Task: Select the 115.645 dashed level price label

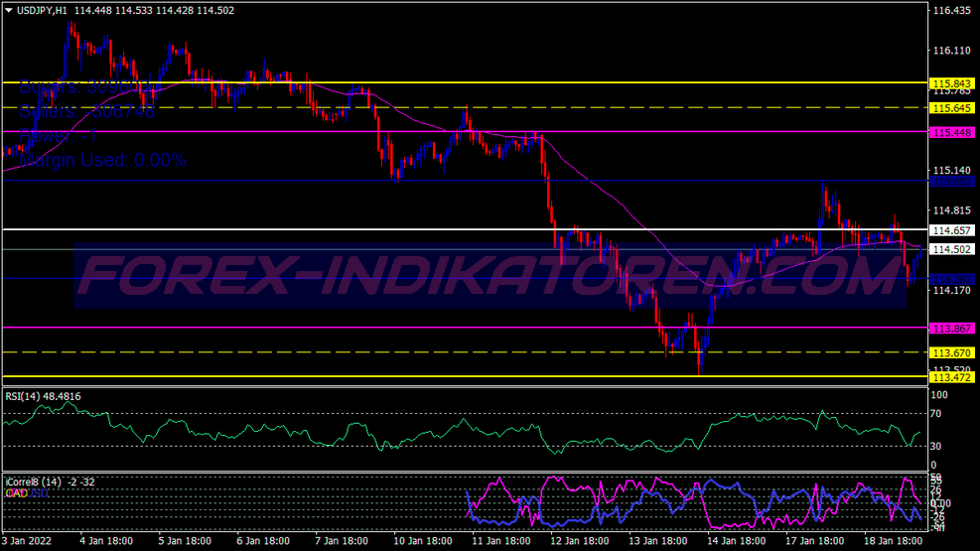Action: pos(952,108)
